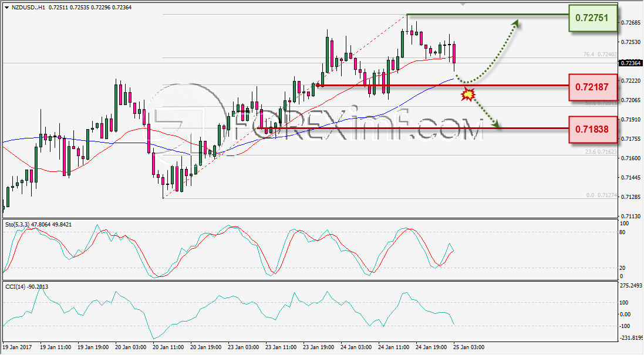Click CCI scale minimum -231.8199
Viewport: 644px width, 355px height.
[631, 338]
